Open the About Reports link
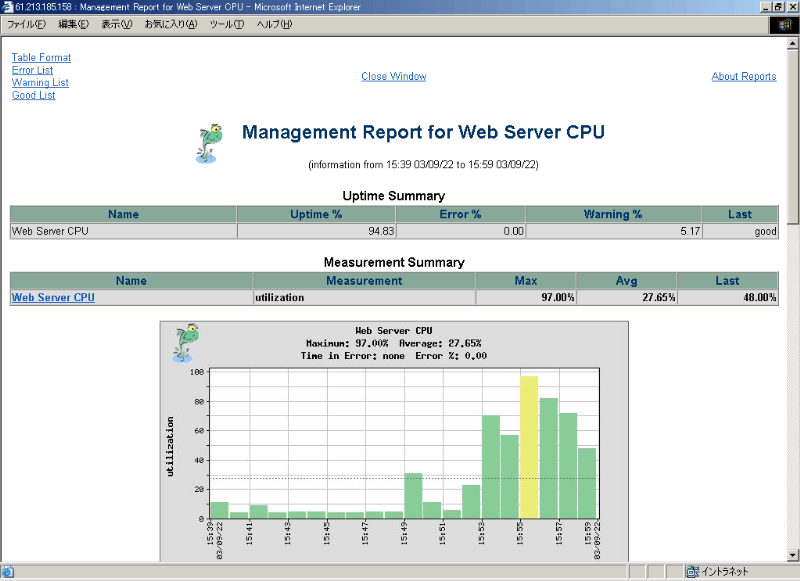Screen dimensions: 800x581 [x=743, y=77]
